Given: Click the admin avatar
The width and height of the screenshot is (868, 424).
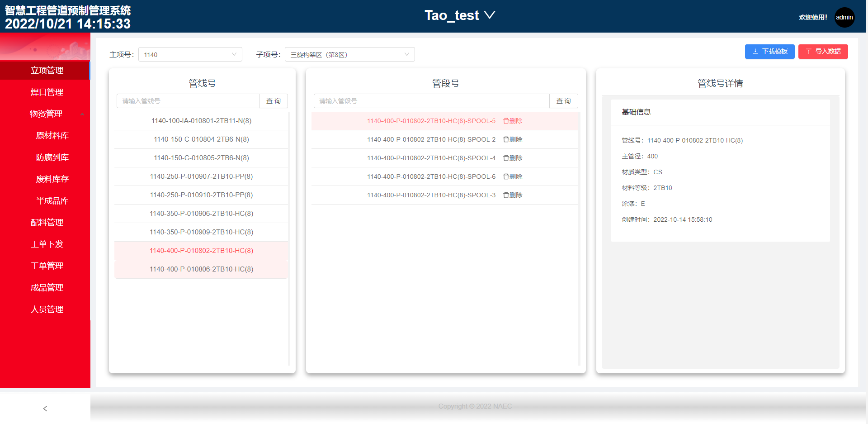Looking at the screenshot, I should (x=844, y=17).
